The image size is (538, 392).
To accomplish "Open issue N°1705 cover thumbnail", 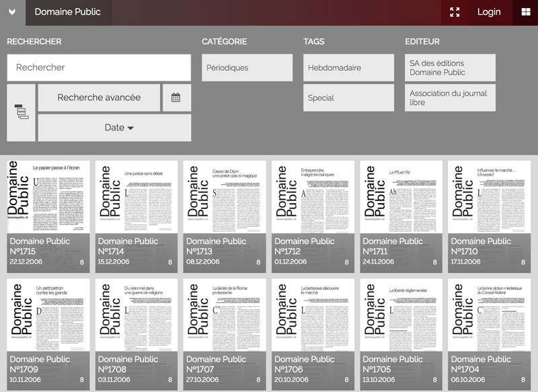I will 401,315.
